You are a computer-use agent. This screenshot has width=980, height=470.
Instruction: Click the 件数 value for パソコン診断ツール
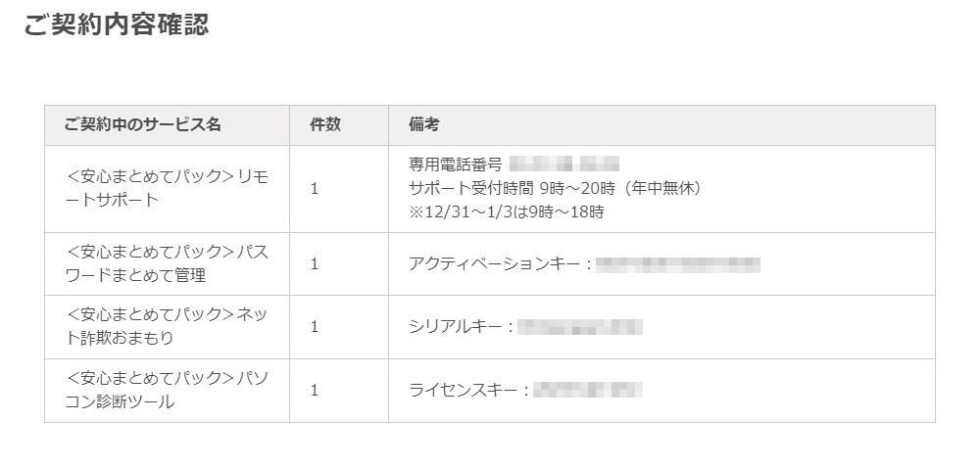tap(315, 391)
